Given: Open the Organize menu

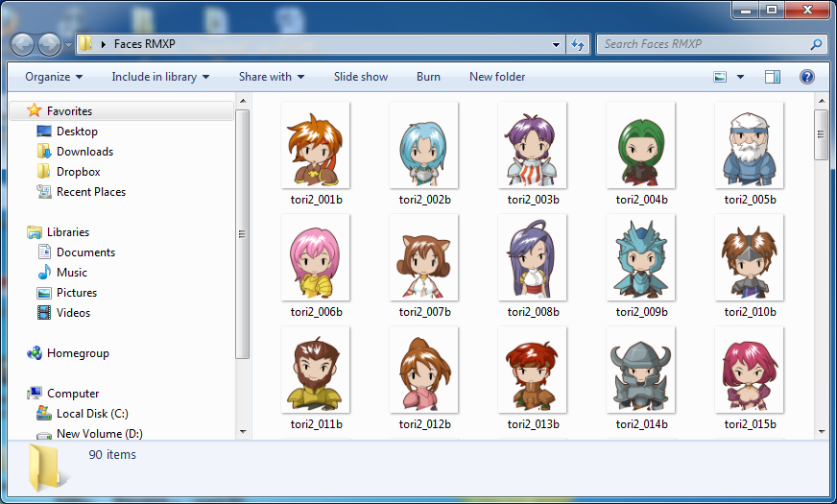Looking at the screenshot, I should pyautogui.click(x=54, y=77).
